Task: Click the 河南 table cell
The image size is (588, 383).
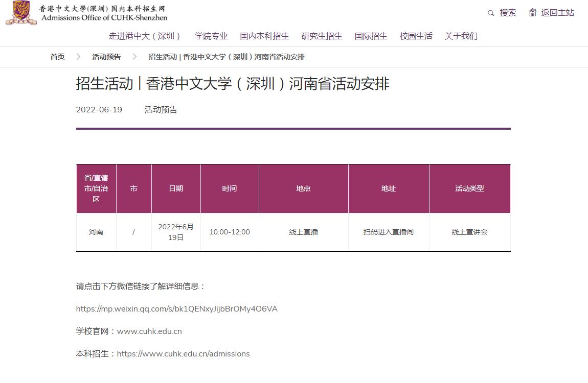Action: coord(96,232)
